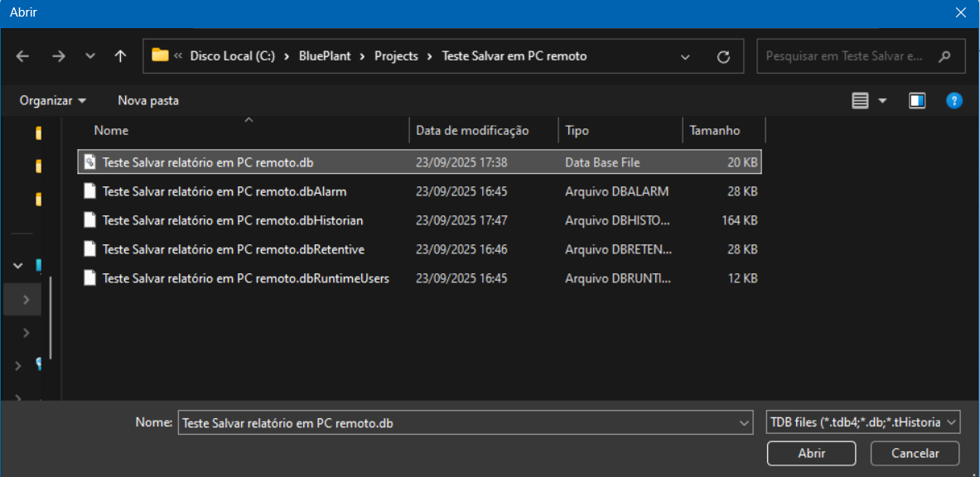Open the Organizar menu

[x=53, y=100]
